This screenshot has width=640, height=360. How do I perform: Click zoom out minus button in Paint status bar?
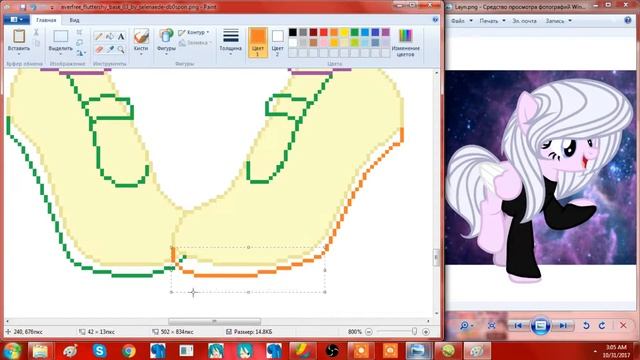pos(369,332)
